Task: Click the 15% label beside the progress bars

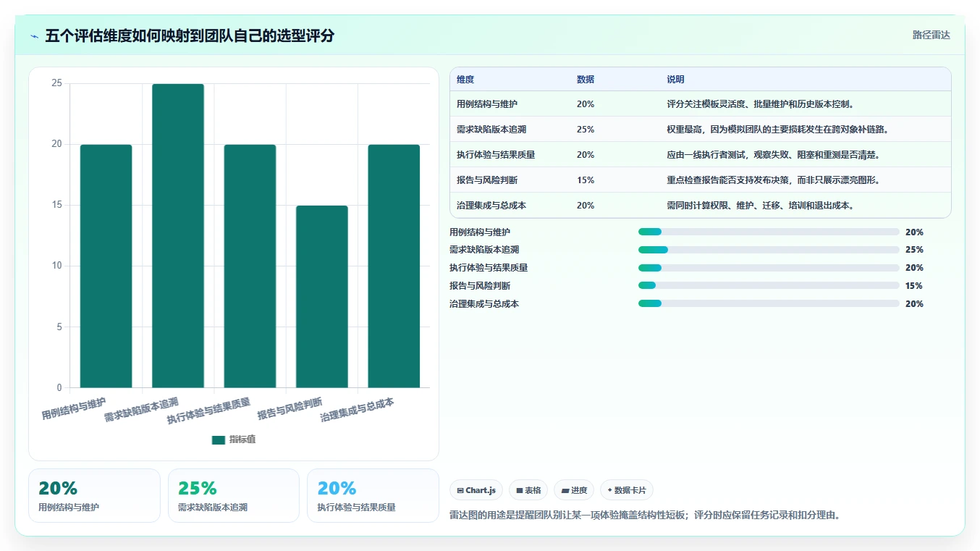Action: click(x=914, y=286)
